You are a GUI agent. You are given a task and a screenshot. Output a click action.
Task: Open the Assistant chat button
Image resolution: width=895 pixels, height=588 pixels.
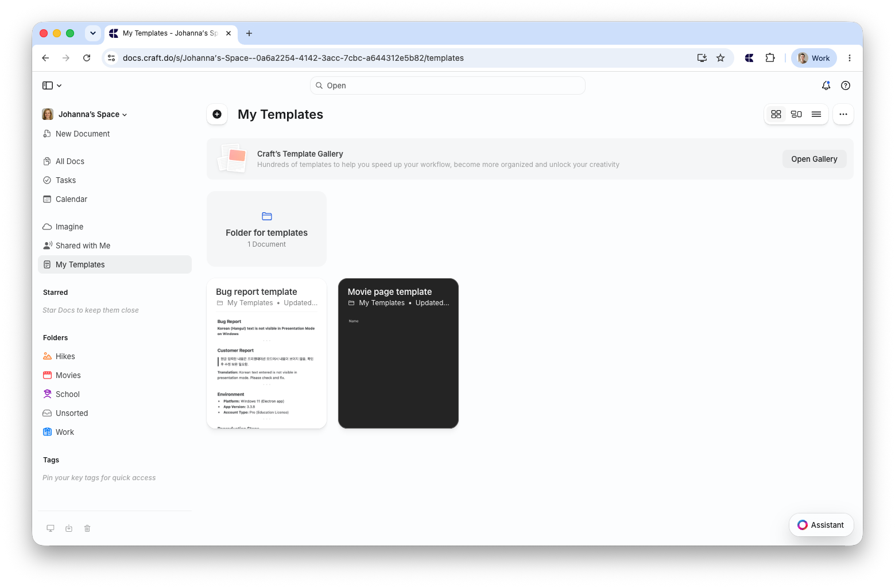pyautogui.click(x=821, y=525)
